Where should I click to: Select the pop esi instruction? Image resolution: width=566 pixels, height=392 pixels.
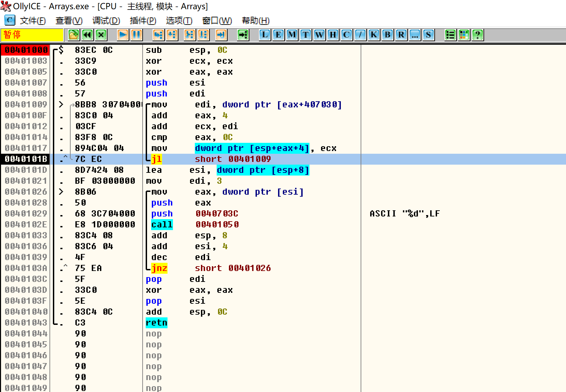pos(175,301)
